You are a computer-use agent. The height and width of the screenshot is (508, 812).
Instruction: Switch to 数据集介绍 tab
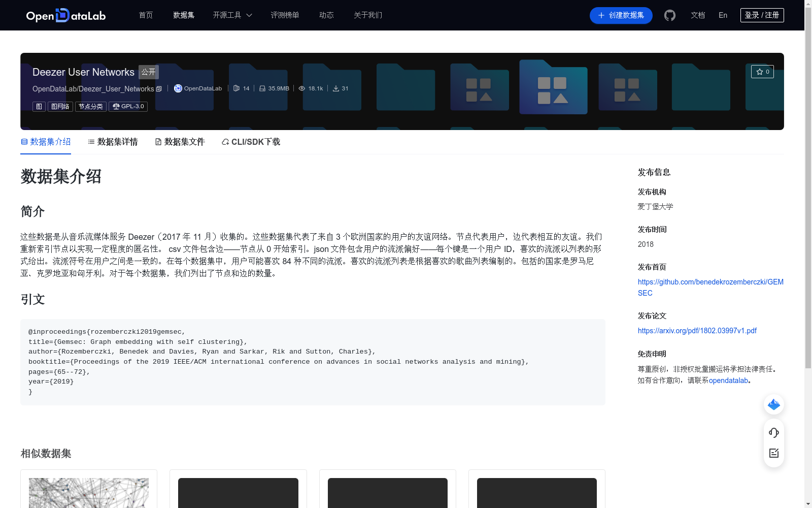(x=46, y=142)
